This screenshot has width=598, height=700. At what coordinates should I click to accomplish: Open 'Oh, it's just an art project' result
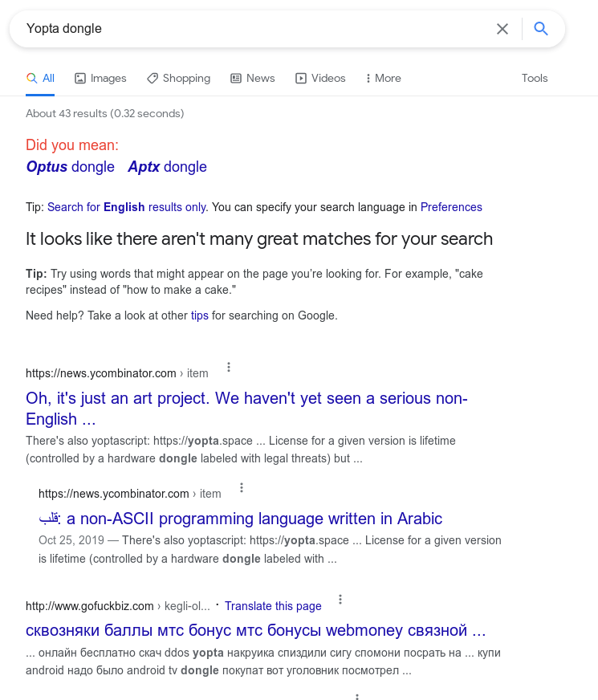tap(246, 409)
